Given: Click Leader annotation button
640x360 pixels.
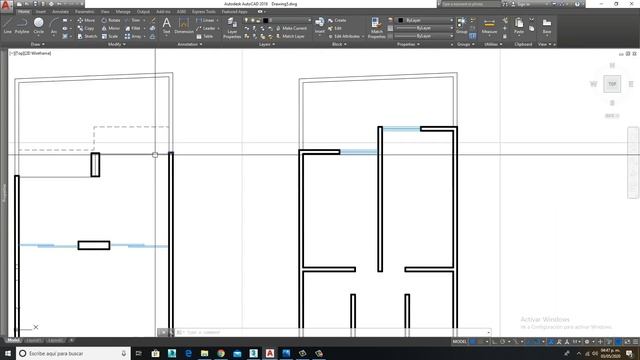Looking at the screenshot, I should click(x=206, y=28).
